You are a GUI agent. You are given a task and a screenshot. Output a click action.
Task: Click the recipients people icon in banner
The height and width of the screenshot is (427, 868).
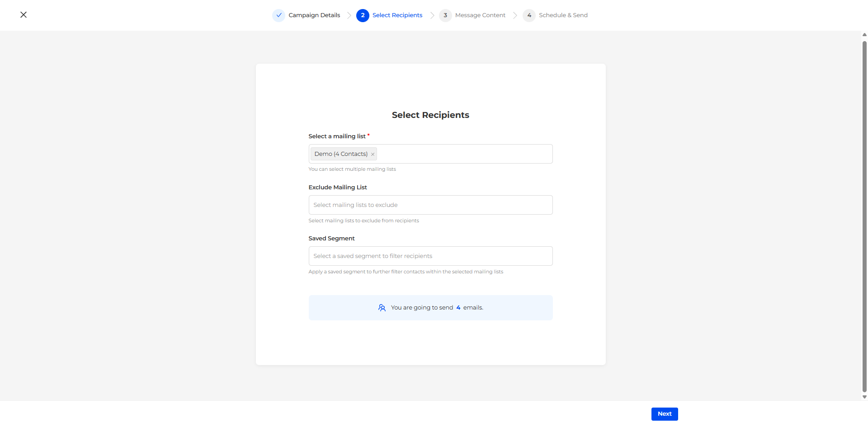pos(382,308)
